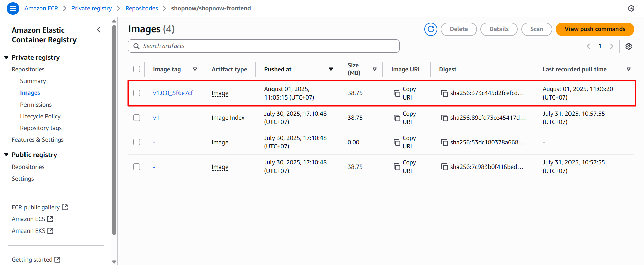Focus the Search artifacts field

264,46
